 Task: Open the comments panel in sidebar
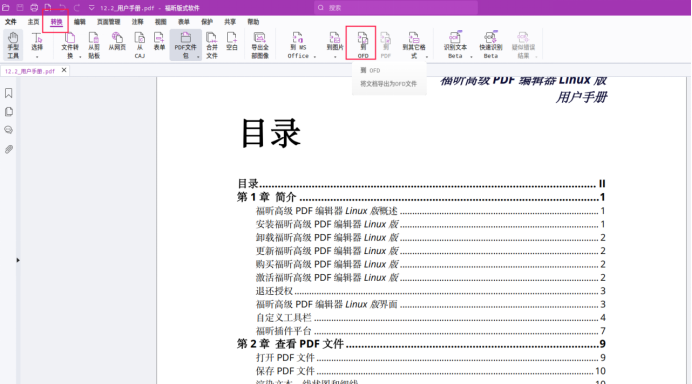pos(8,130)
